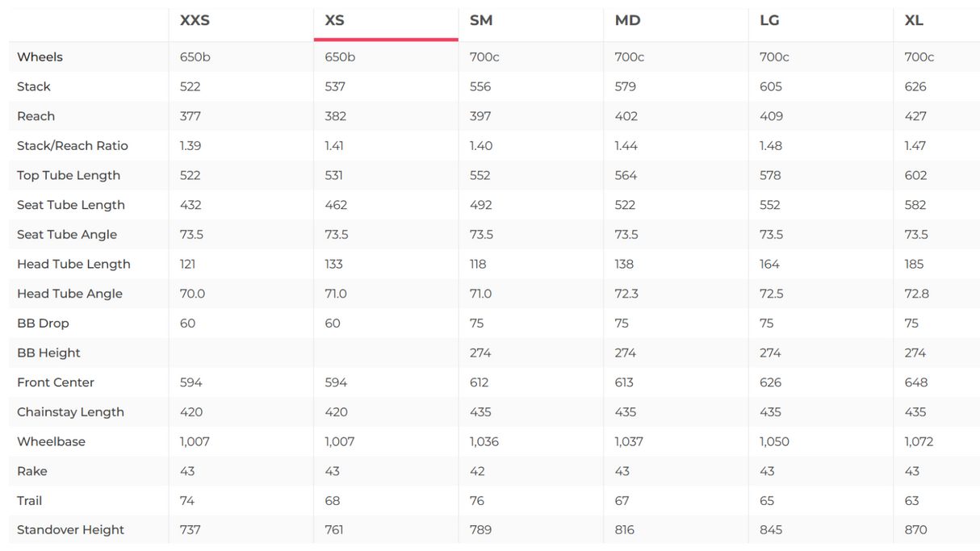Click the Wheels row label
The height and width of the screenshot is (551, 980).
pos(40,57)
